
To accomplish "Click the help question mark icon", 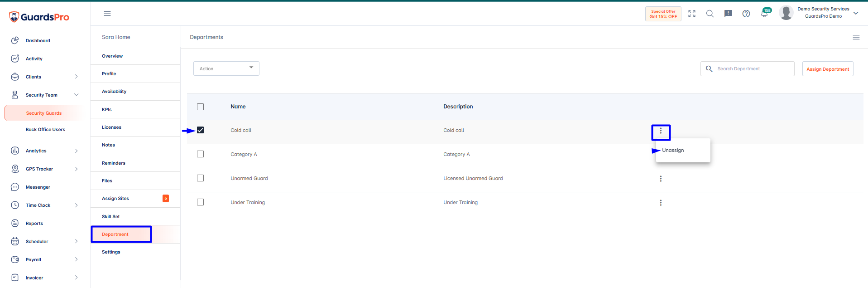I will [x=746, y=14].
